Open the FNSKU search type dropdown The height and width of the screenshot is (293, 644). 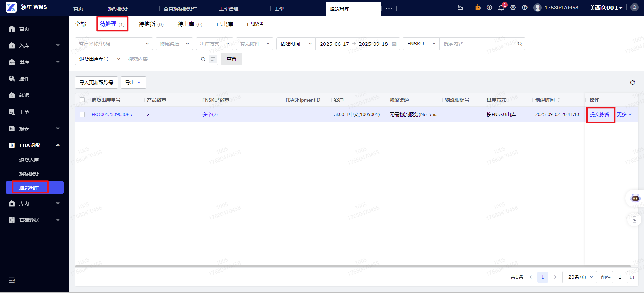point(421,44)
